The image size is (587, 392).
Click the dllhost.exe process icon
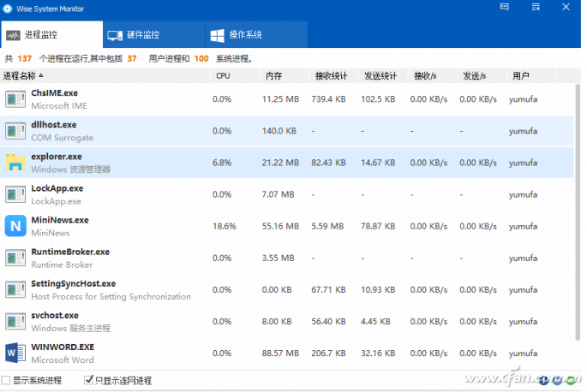point(15,131)
